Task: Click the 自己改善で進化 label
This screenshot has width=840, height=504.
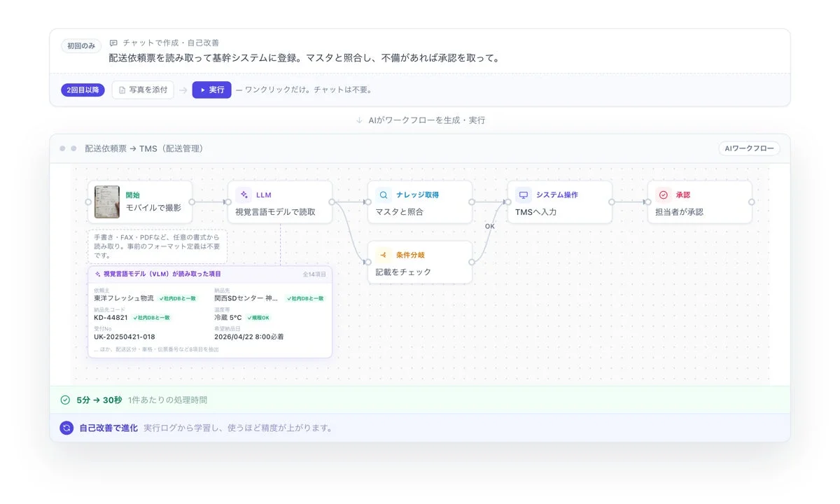Action: [108, 428]
